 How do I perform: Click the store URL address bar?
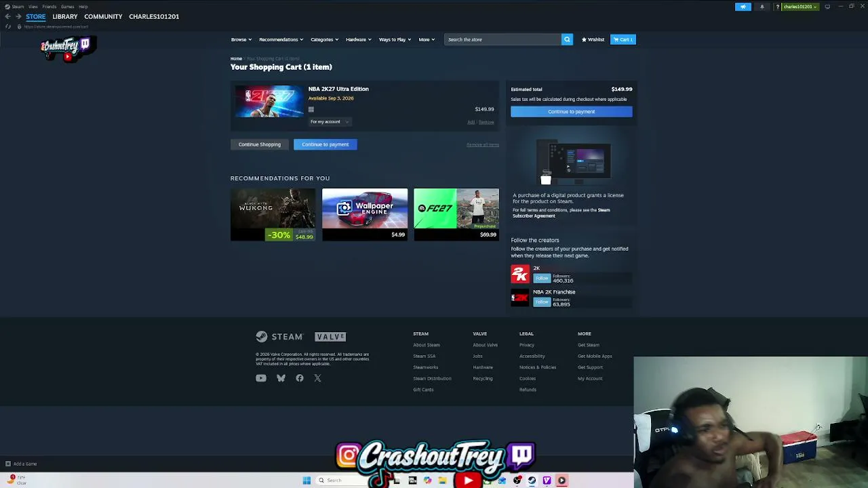[x=56, y=26]
